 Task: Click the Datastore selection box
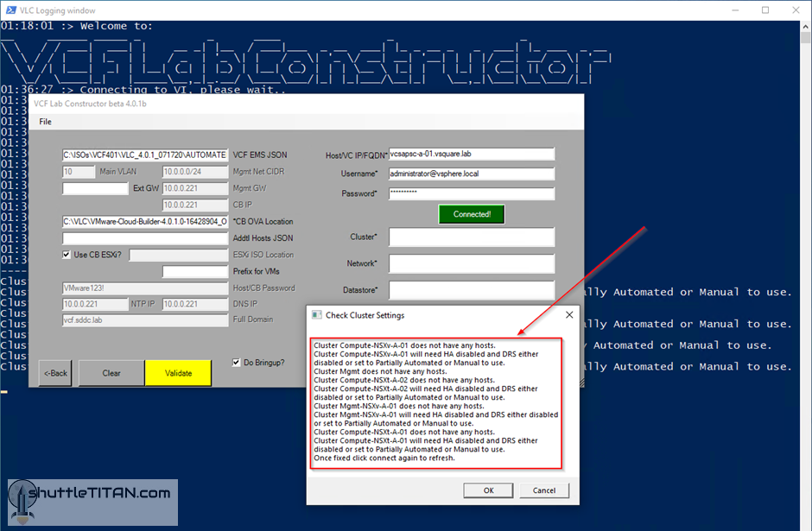point(471,290)
